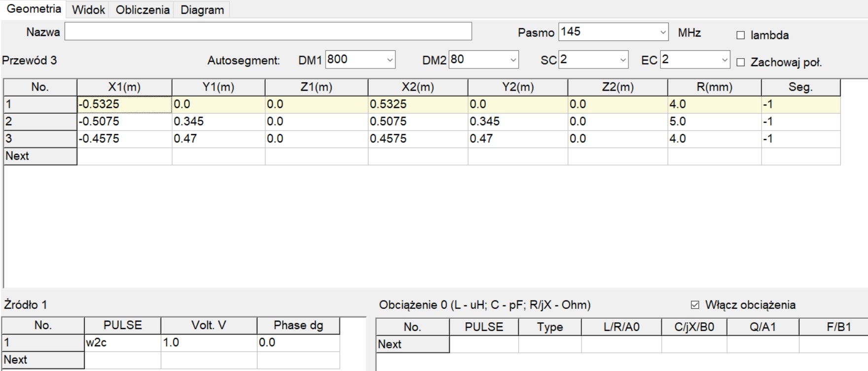The image size is (868, 371).
Task: Click the Nazwa text field
Action: tap(268, 32)
